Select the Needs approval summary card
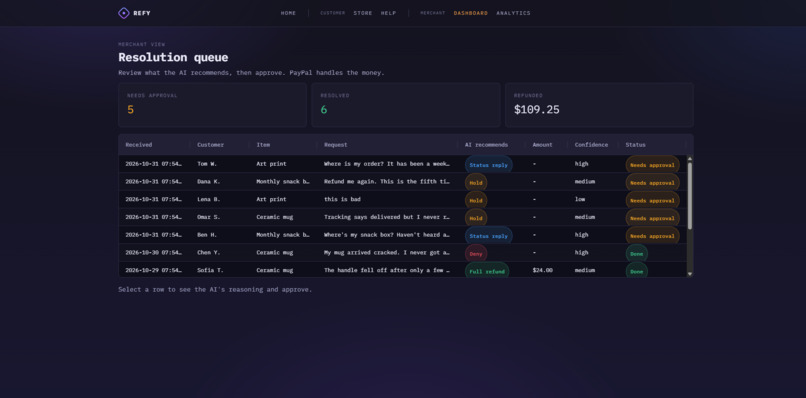Viewport: 806px width, 398px height. (x=212, y=105)
